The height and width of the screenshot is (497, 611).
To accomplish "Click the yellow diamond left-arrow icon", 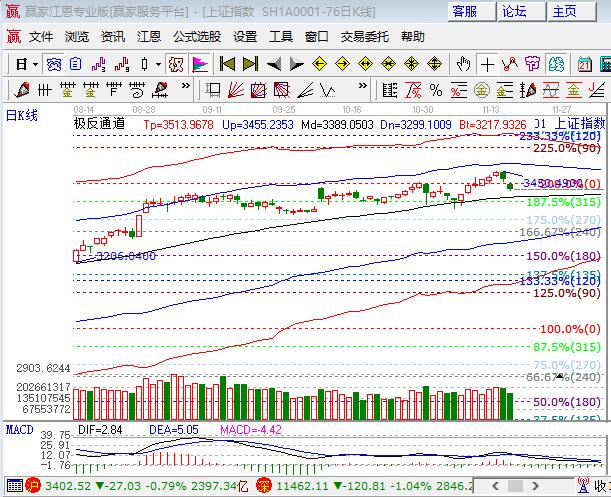I will [319, 63].
